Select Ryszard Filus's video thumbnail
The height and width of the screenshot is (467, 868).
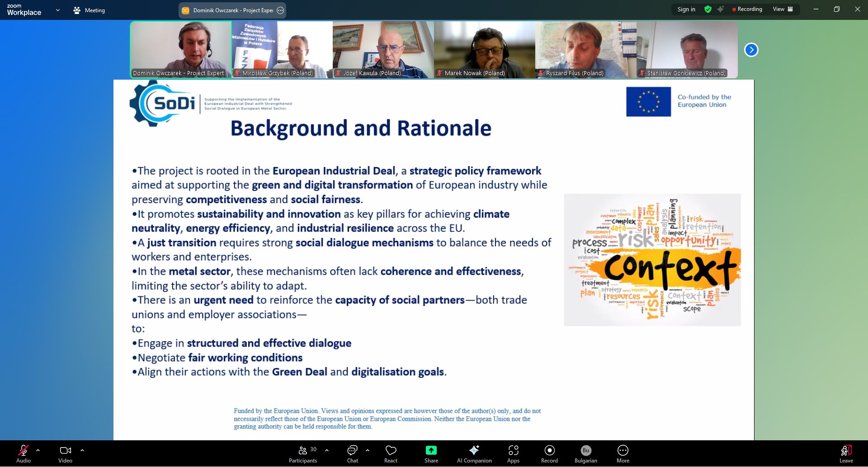tap(586, 50)
